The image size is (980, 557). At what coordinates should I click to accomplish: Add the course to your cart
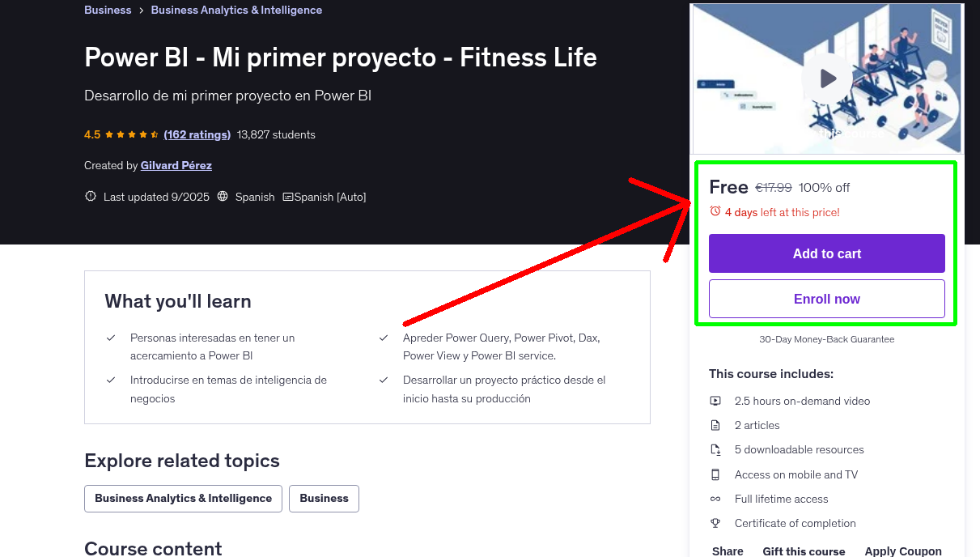(x=826, y=253)
